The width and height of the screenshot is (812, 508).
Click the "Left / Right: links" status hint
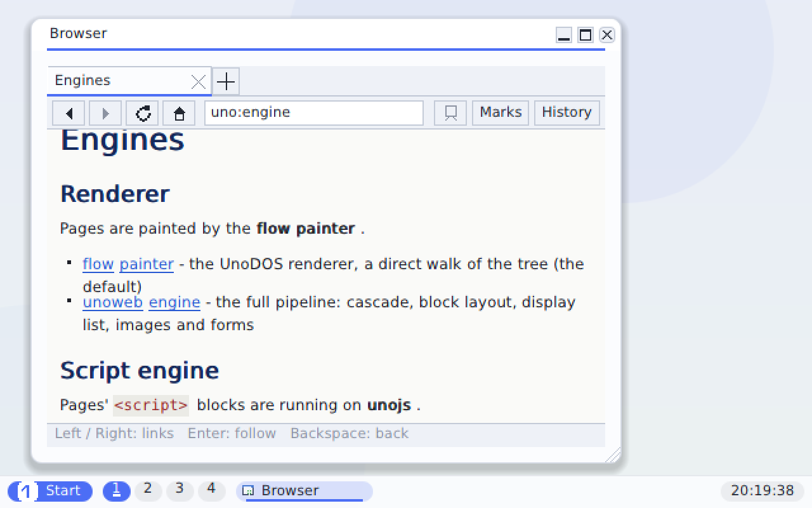coord(114,434)
